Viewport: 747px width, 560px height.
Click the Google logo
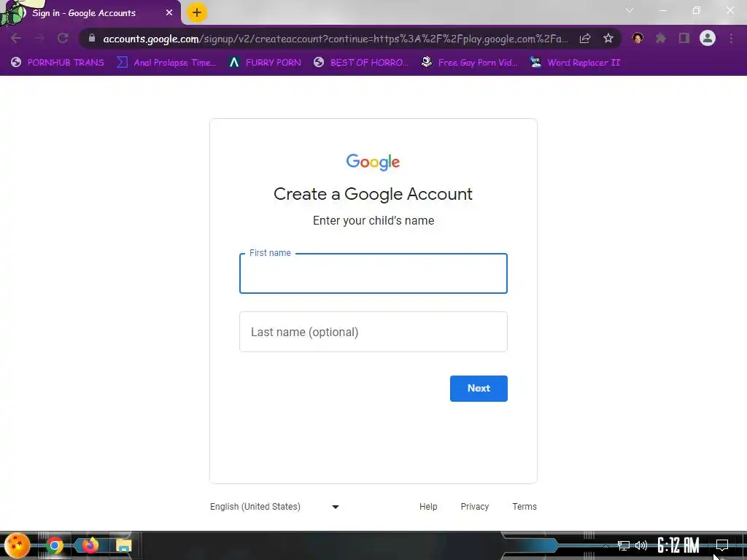(x=373, y=162)
